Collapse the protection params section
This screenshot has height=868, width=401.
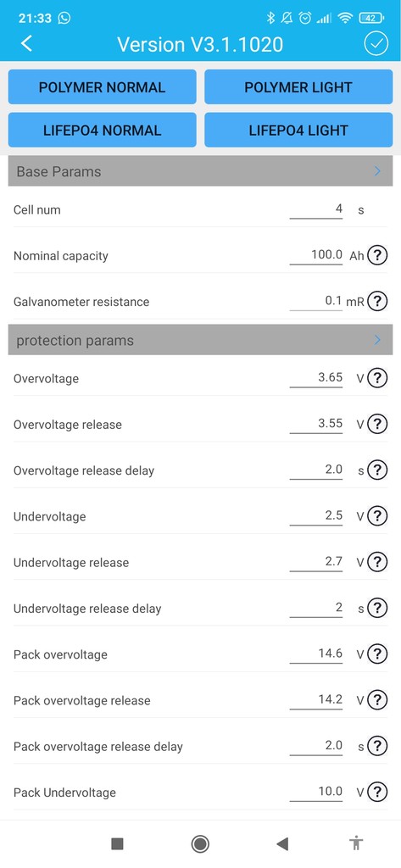(200, 340)
